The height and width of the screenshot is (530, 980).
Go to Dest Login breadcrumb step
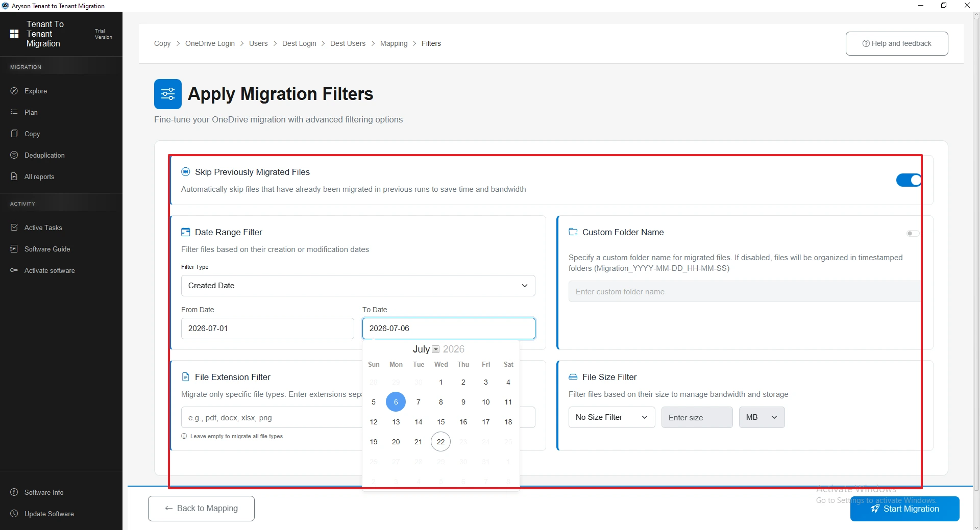coord(299,43)
